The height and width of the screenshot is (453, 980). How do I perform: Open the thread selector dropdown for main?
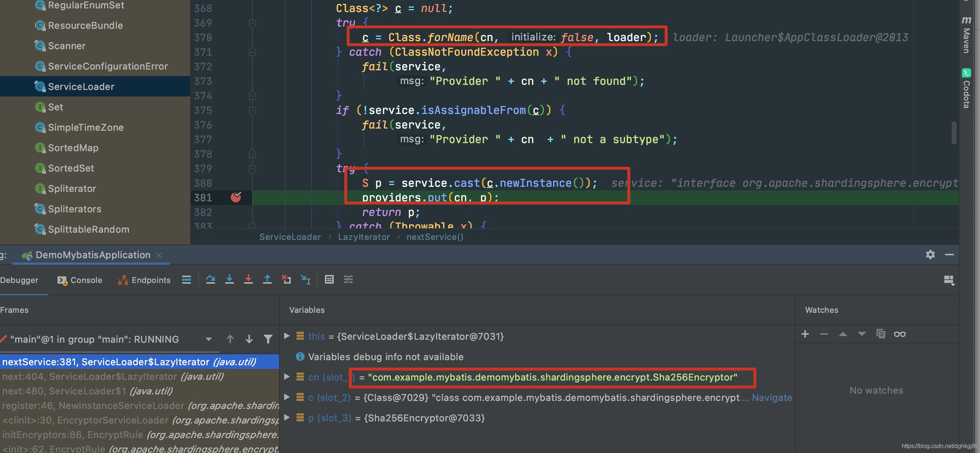click(208, 339)
